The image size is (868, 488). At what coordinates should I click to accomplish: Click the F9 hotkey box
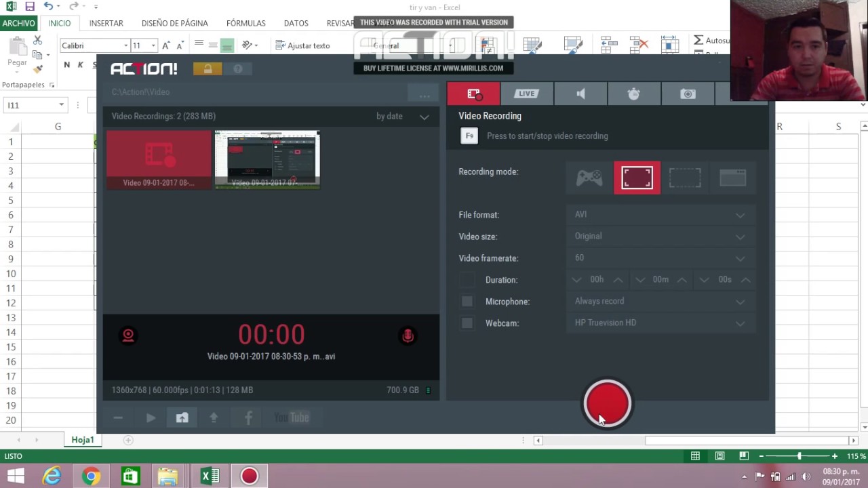point(469,136)
